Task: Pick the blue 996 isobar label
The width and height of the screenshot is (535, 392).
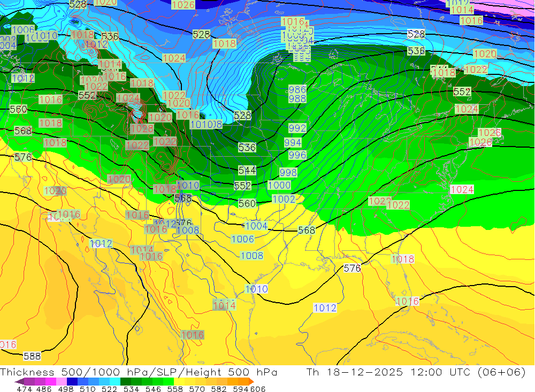Action: click(x=297, y=155)
